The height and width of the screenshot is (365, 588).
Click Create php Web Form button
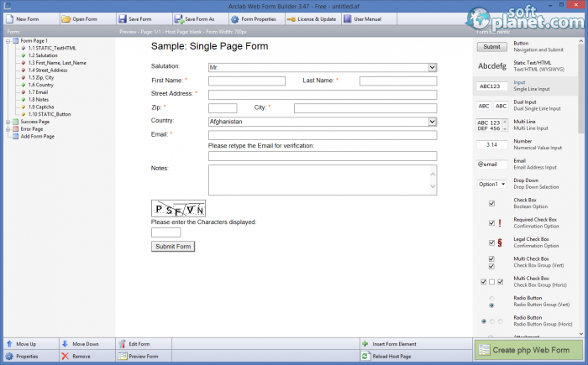tap(529, 351)
